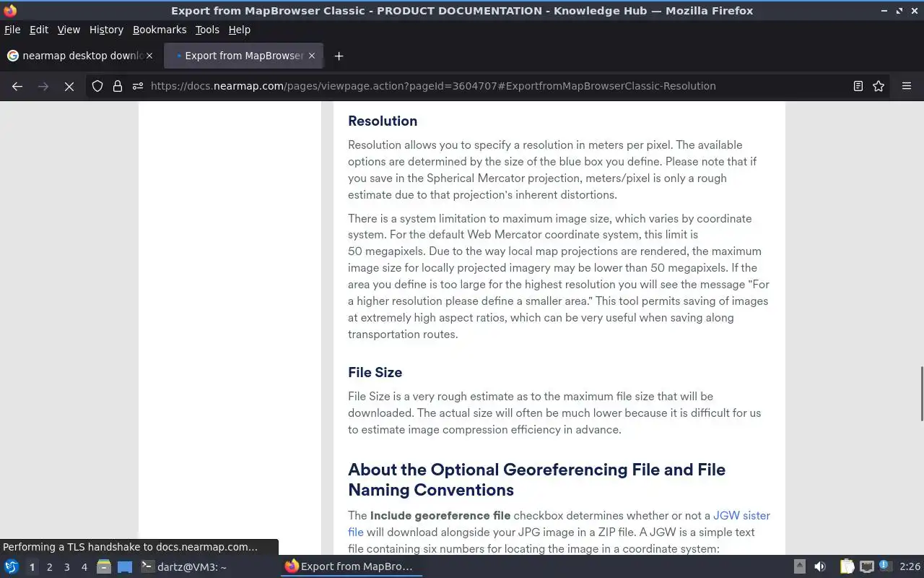Screen dimensions: 924x578
Task: Open the notification alert tray icon
Action: click(886, 566)
